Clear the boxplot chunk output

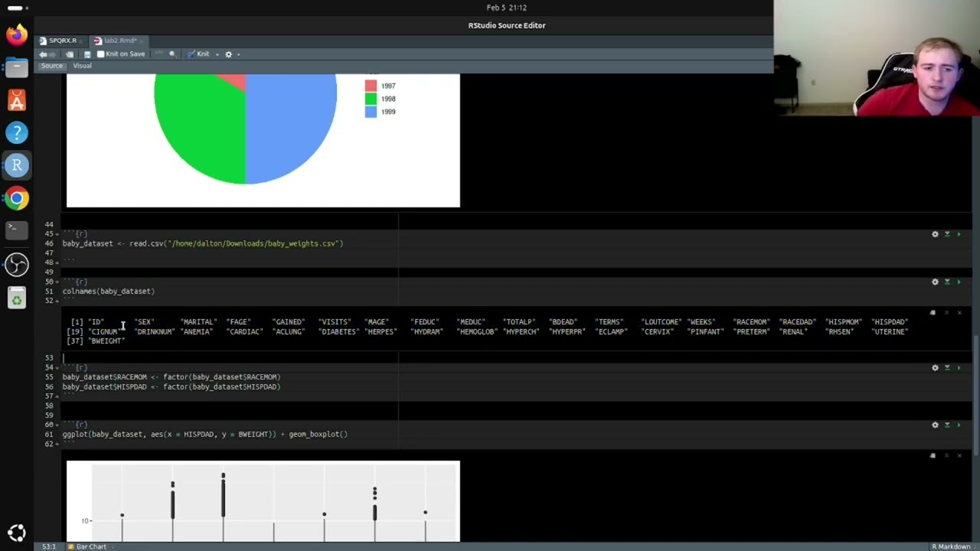tap(959, 456)
